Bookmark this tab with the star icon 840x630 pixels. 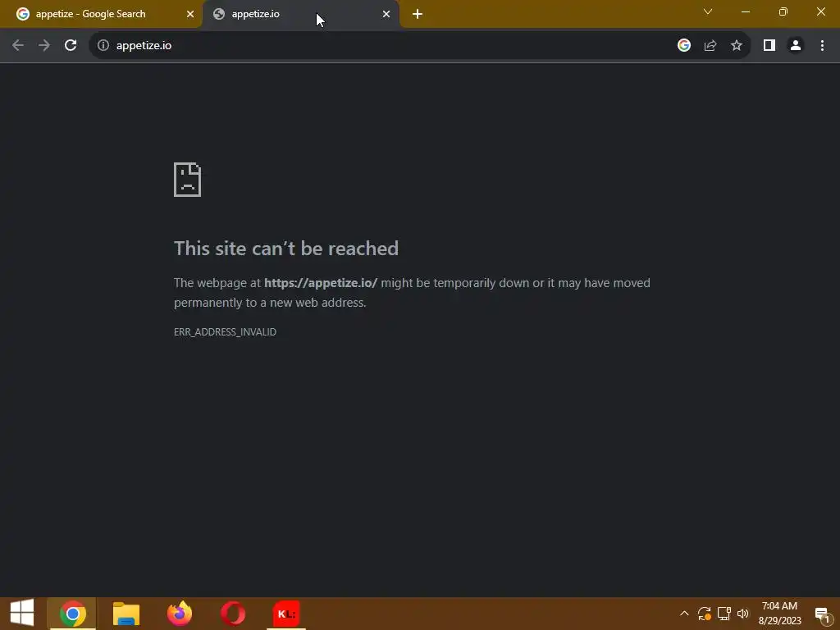(x=737, y=46)
